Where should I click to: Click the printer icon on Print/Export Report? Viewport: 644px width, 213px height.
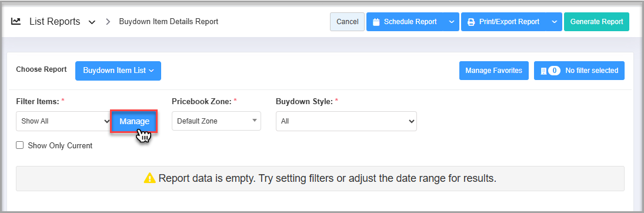pos(472,22)
